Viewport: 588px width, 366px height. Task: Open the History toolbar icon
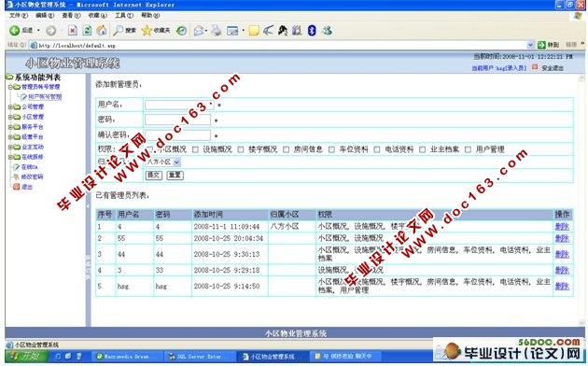coord(181,31)
